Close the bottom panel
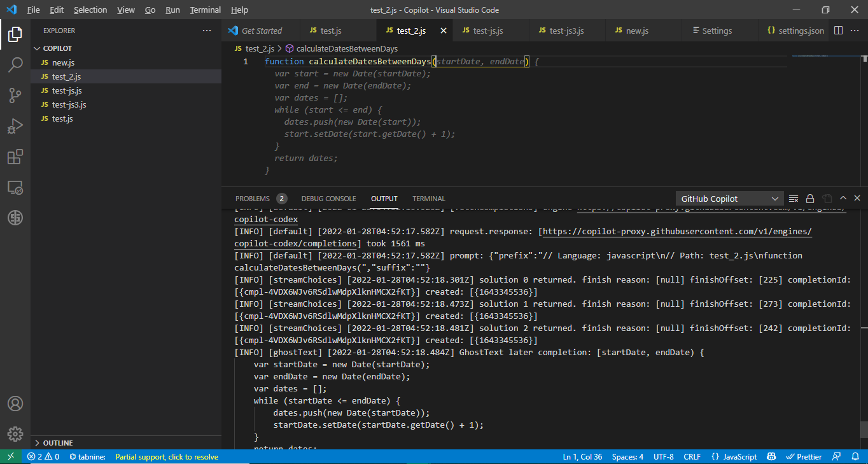The height and width of the screenshot is (464, 868). point(858,199)
